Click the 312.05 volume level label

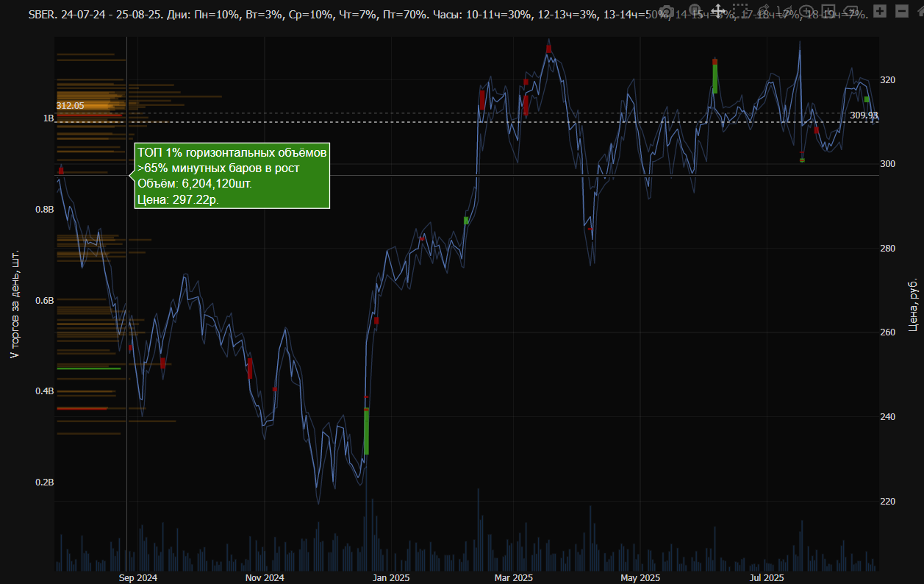click(x=71, y=106)
